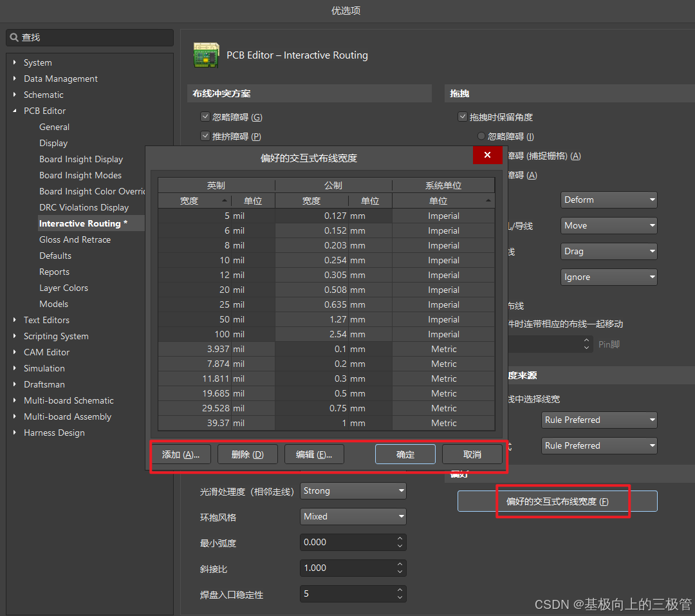Image resolution: width=695 pixels, height=616 pixels.
Task: Select Interactive Routing in the tree
Action: tap(83, 223)
